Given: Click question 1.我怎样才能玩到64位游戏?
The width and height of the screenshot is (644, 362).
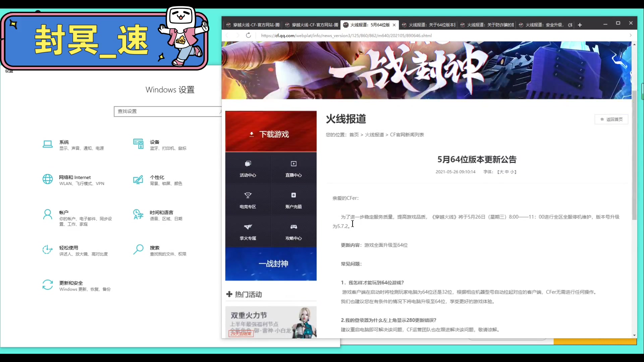Looking at the screenshot, I should [x=372, y=283].
